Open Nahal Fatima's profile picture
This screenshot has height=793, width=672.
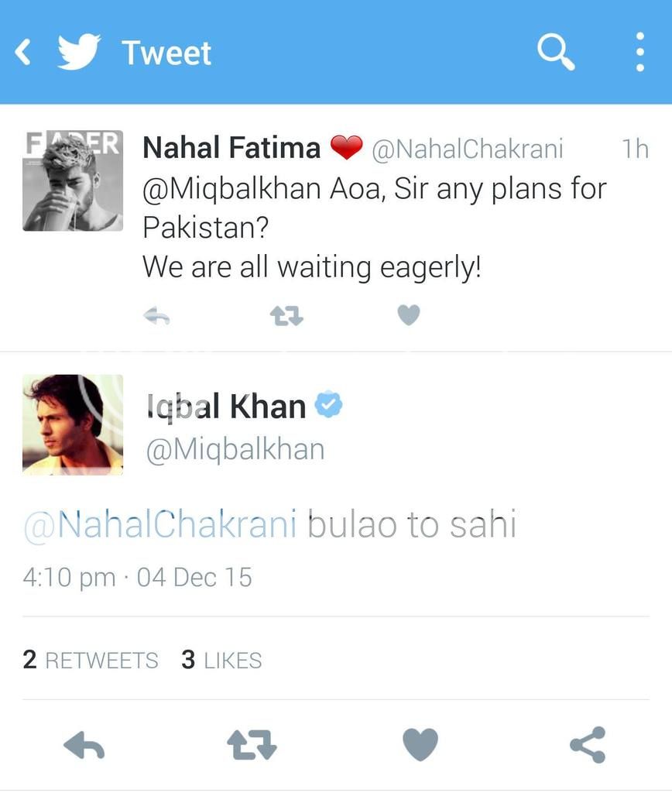tap(72, 180)
